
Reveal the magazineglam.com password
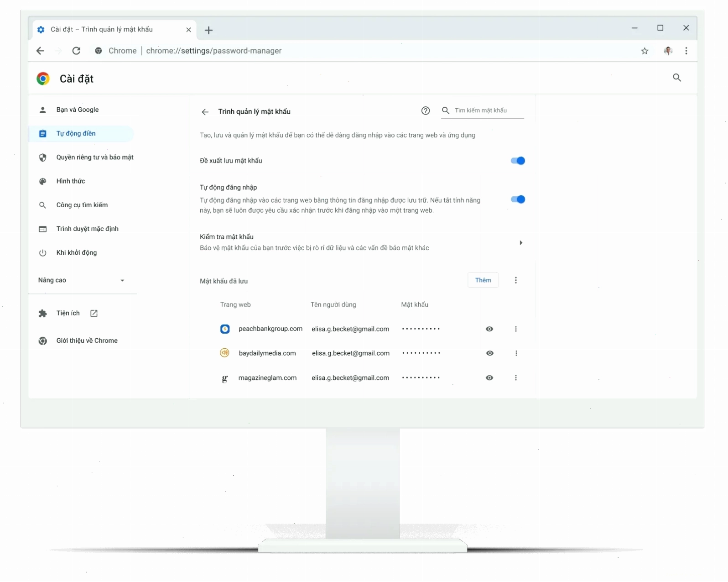coord(489,378)
